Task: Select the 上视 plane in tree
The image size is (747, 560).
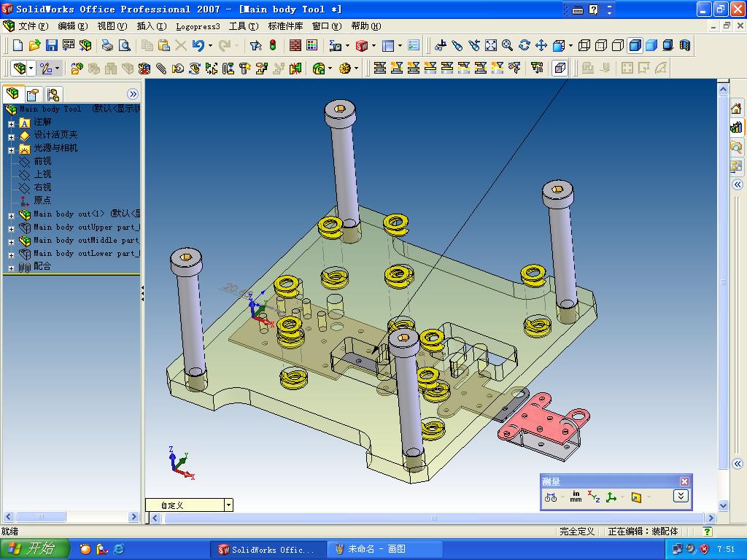Action: click(x=42, y=174)
